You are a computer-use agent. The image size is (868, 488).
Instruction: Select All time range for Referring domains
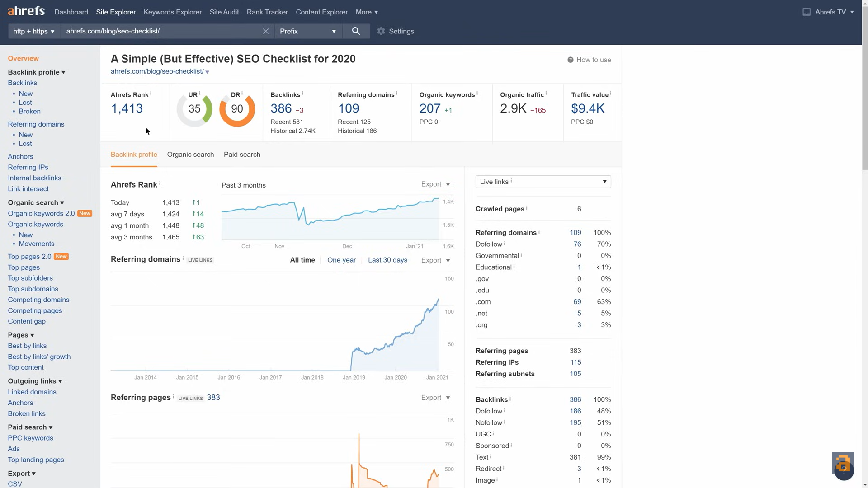[x=302, y=260]
